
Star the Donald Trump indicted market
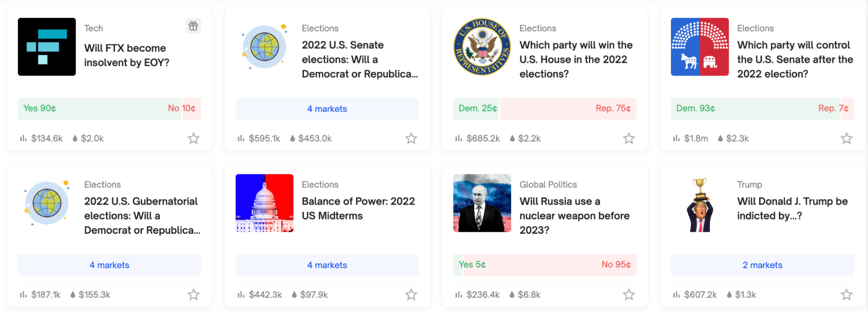point(846,295)
